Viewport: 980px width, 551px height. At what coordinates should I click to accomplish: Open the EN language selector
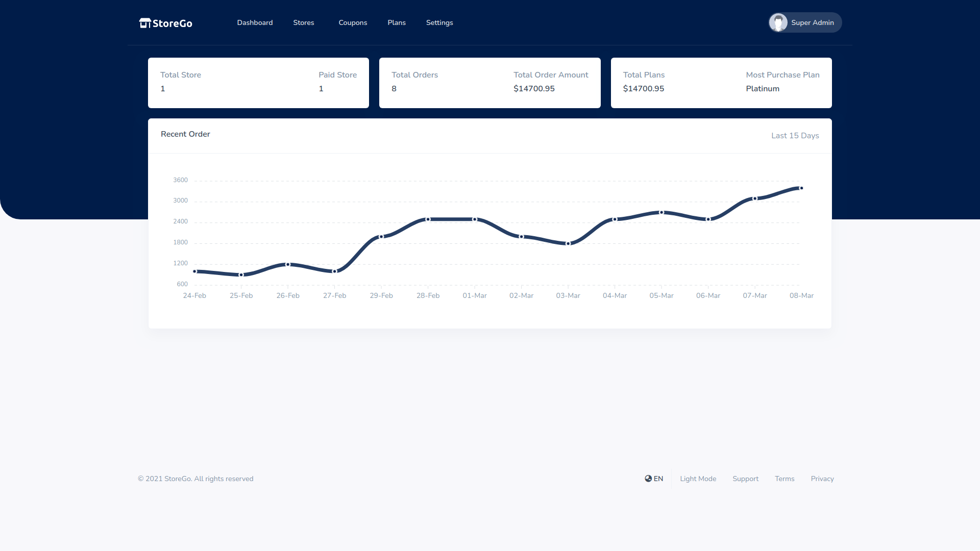coord(654,479)
